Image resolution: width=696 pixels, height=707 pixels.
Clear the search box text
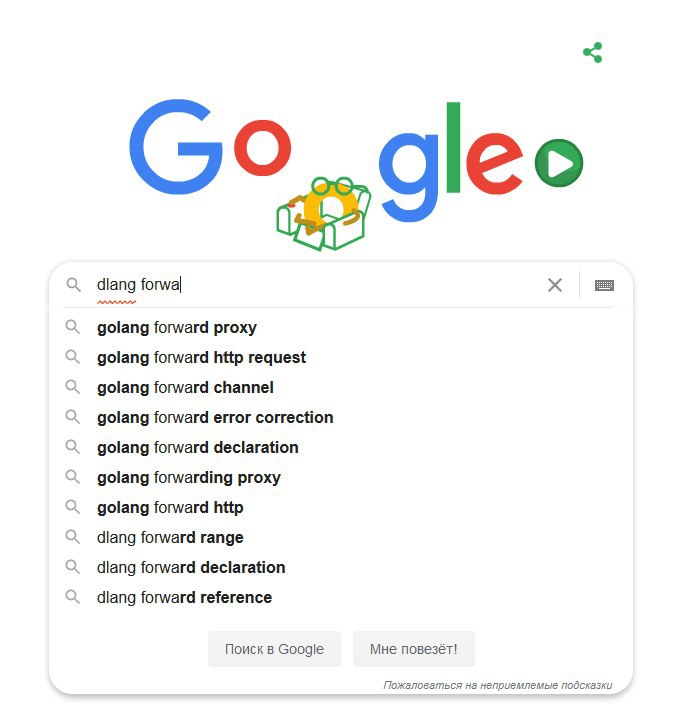(x=555, y=285)
